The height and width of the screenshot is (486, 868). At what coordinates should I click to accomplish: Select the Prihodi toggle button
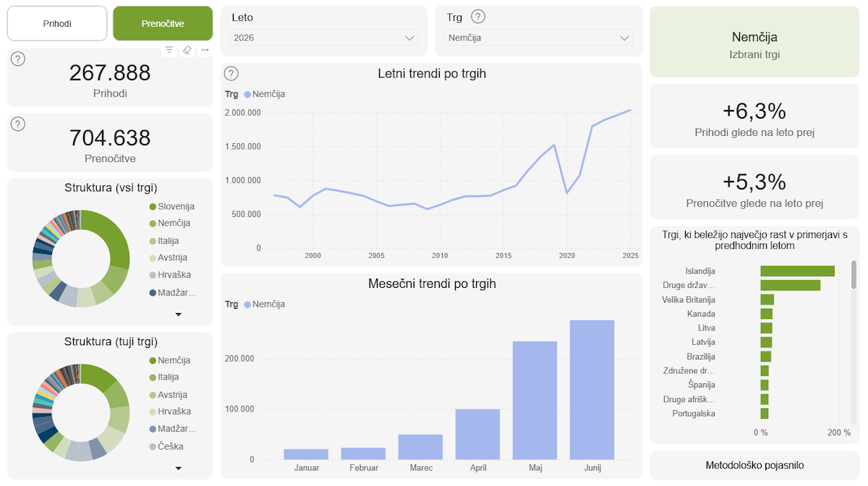coord(57,24)
